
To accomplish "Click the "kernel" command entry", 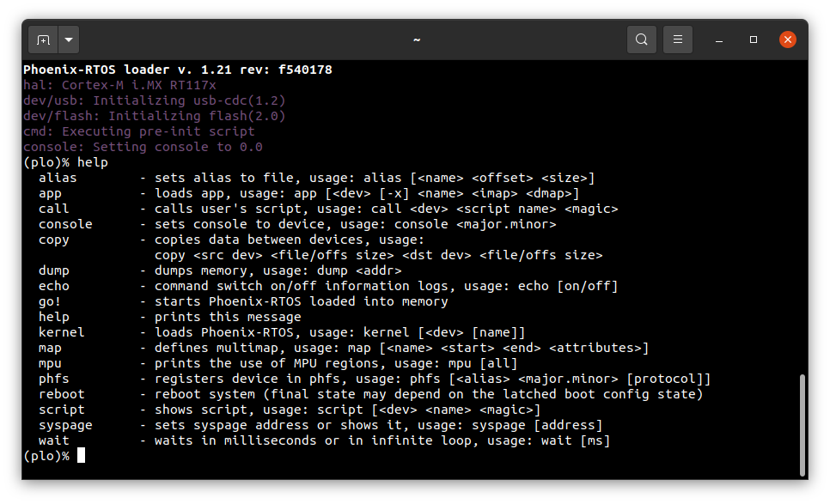I will [x=61, y=332].
